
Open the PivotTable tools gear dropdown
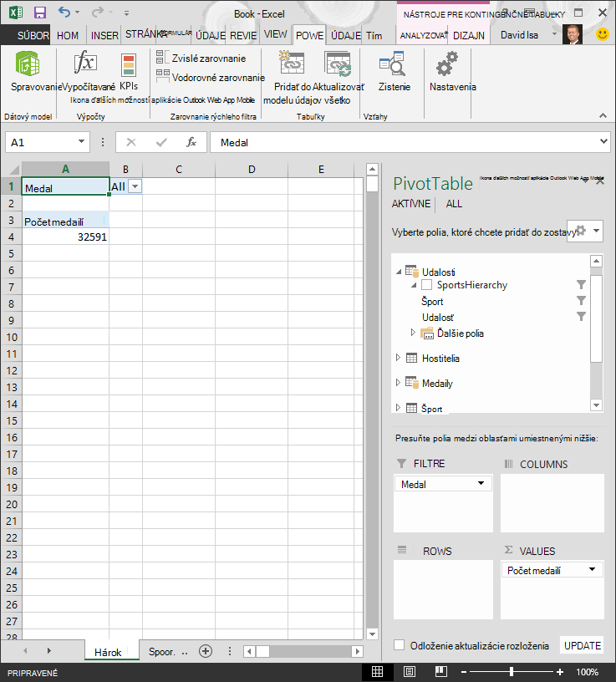coord(586,231)
